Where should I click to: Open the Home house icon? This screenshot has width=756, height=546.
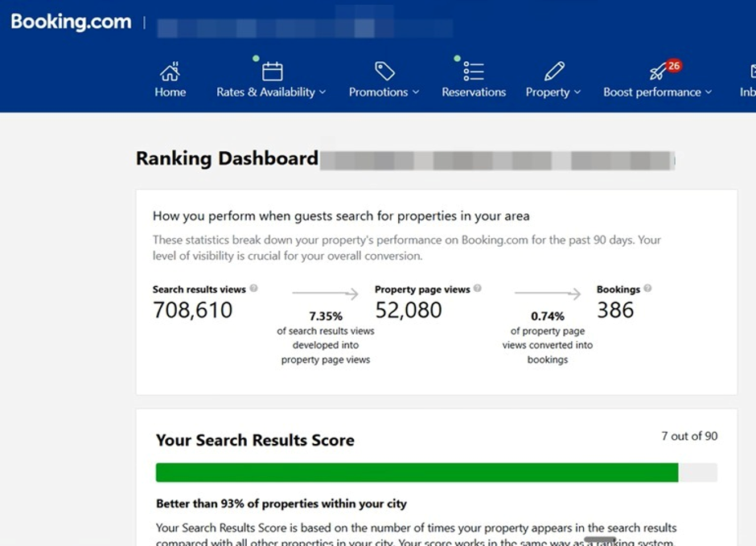[171, 72]
